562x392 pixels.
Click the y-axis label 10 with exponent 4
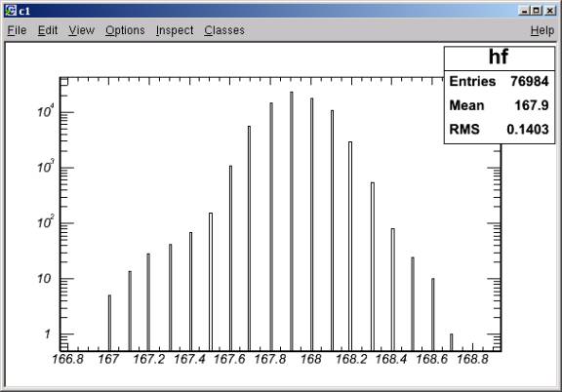[46, 112]
